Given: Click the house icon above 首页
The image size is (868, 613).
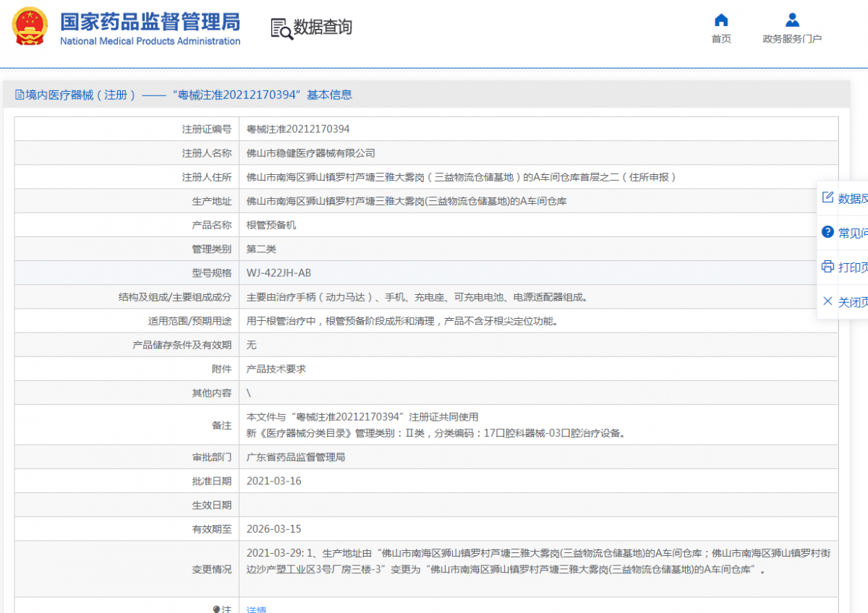Looking at the screenshot, I should pos(720,20).
